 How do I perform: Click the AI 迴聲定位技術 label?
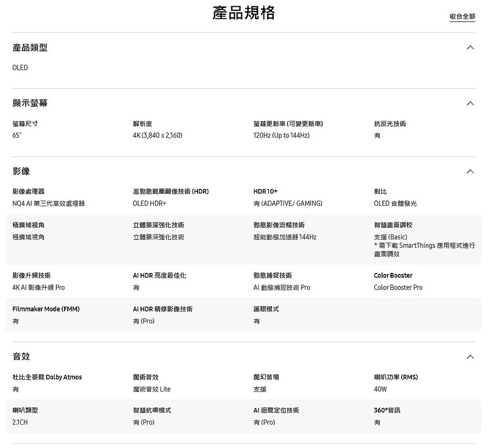[x=276, y=410]
